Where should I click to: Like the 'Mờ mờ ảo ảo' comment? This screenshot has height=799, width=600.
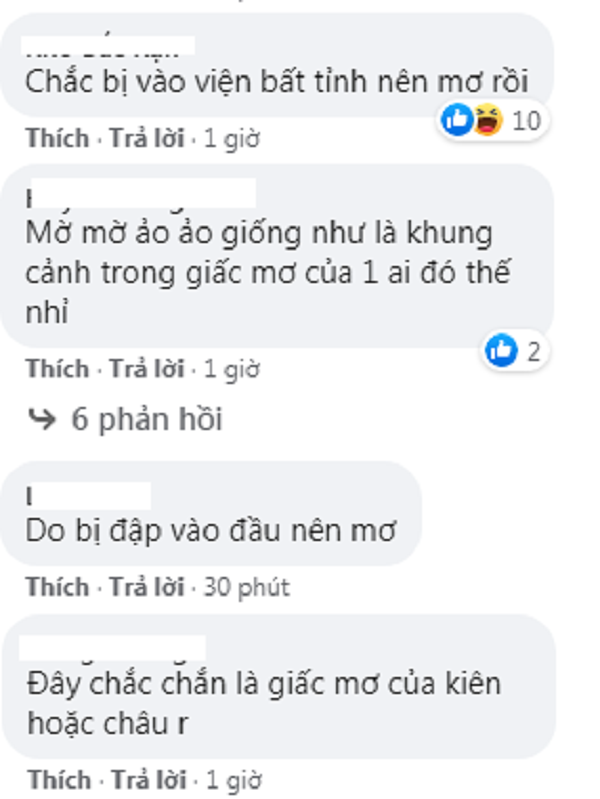(58, 368)
